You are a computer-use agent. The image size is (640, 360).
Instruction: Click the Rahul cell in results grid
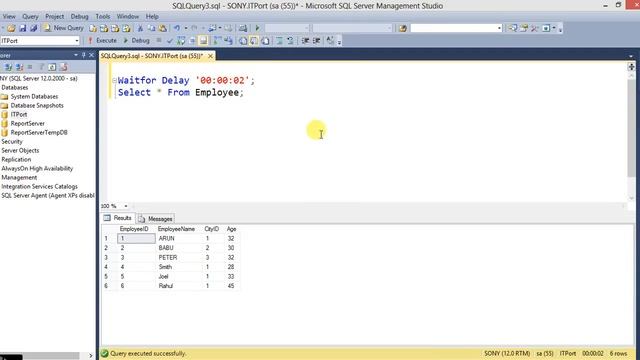[166, 286]
